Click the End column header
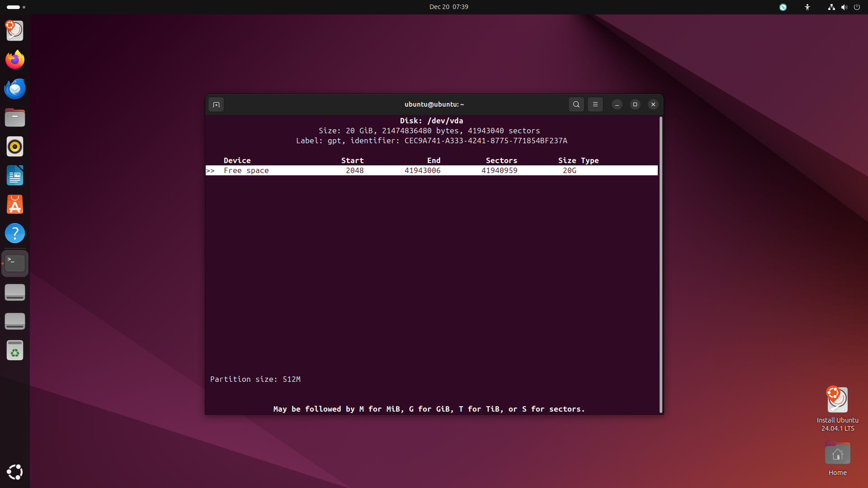This screenshot has width=868, height=488. click(x=434, y=160)
